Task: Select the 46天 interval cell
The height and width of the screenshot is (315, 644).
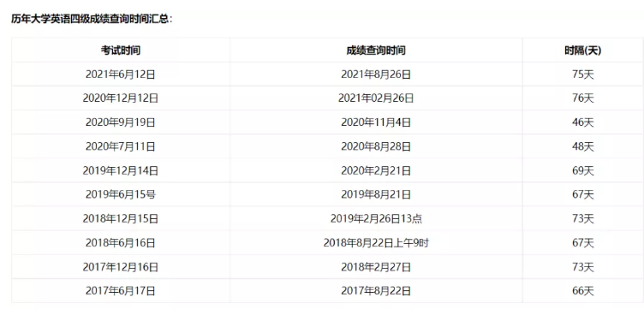Action: click(583, 122)
